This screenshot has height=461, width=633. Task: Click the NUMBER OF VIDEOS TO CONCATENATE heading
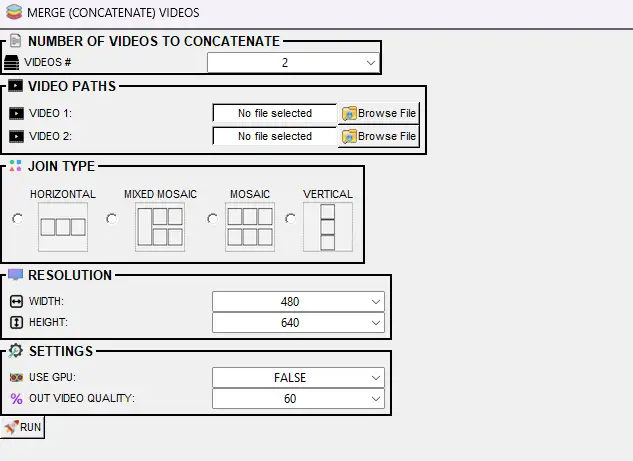154,41
